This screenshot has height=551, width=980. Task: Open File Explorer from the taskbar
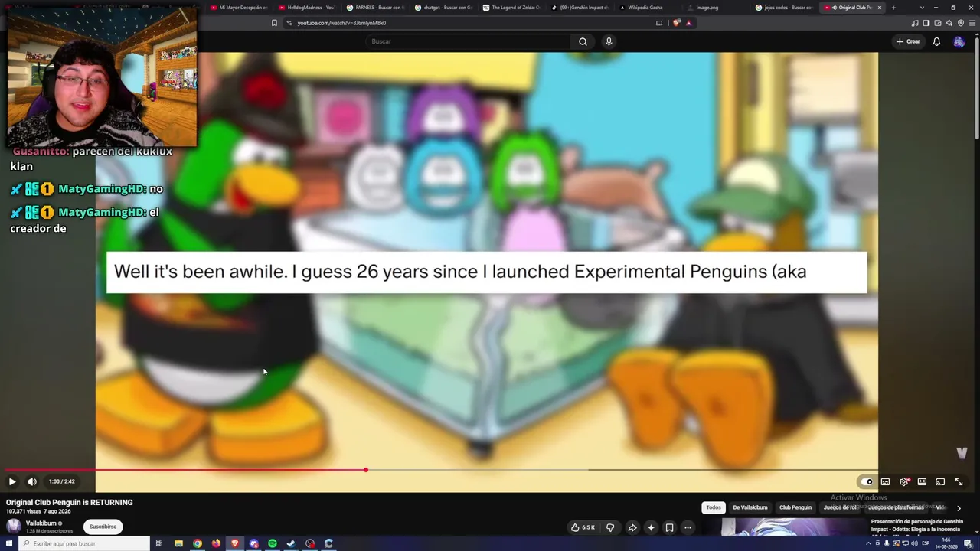click(x=178, y=543)
